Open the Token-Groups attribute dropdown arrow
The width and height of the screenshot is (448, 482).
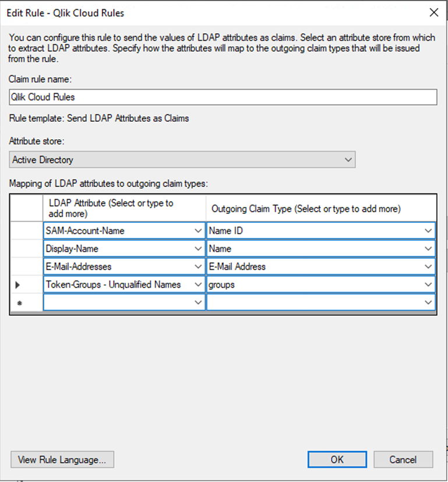(x=197, y=285)
